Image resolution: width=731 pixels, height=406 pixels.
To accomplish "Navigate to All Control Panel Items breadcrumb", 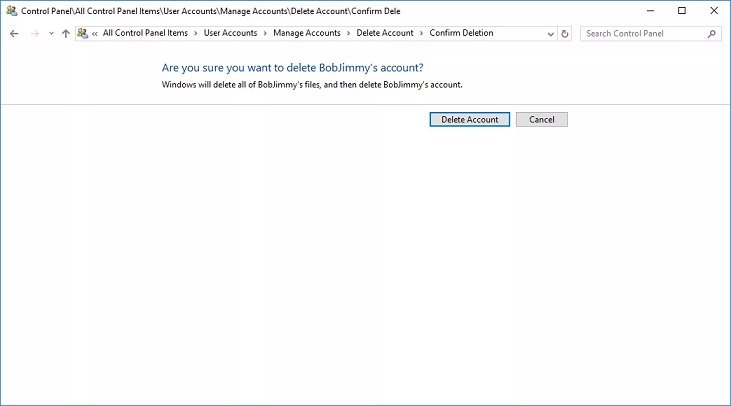I will pos(145,33).
